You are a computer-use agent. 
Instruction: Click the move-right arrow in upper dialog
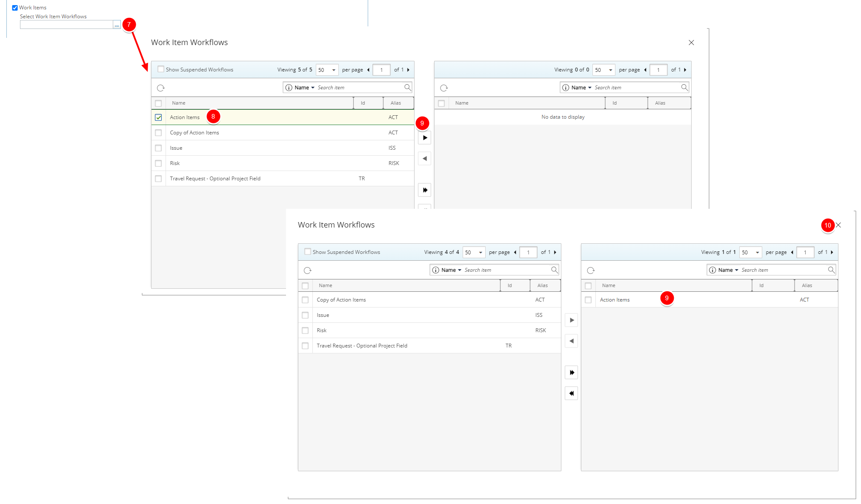424,138
